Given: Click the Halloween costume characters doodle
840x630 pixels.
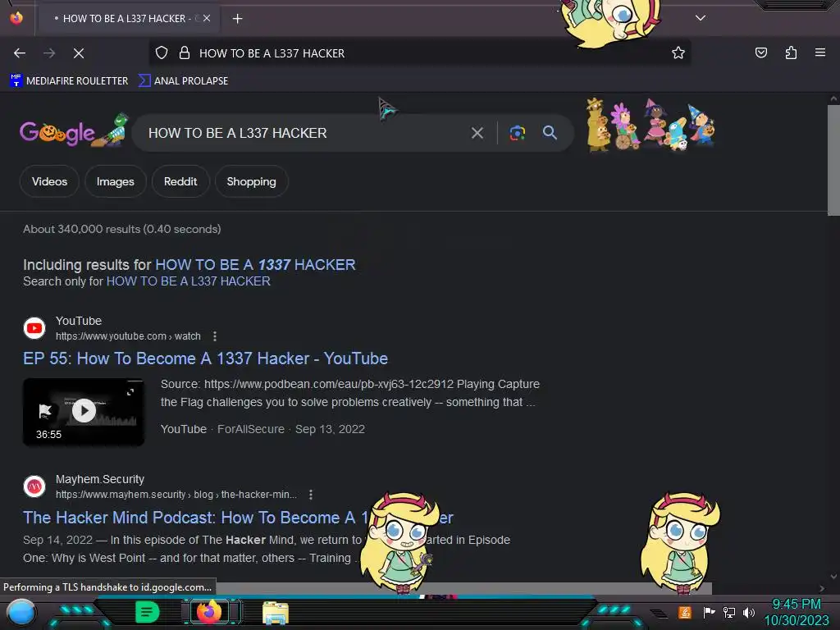Looking at the screenshot, I should (x=651, y=125).
